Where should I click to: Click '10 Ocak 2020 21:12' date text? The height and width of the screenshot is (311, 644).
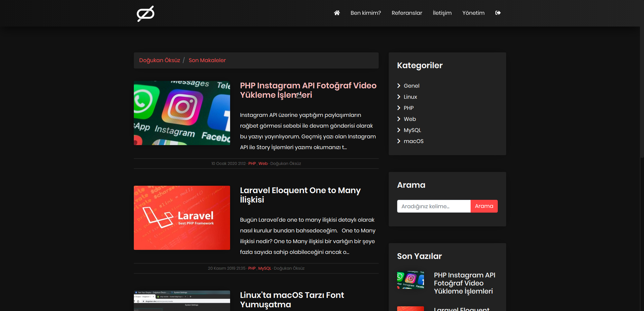[x=228, y=164]
